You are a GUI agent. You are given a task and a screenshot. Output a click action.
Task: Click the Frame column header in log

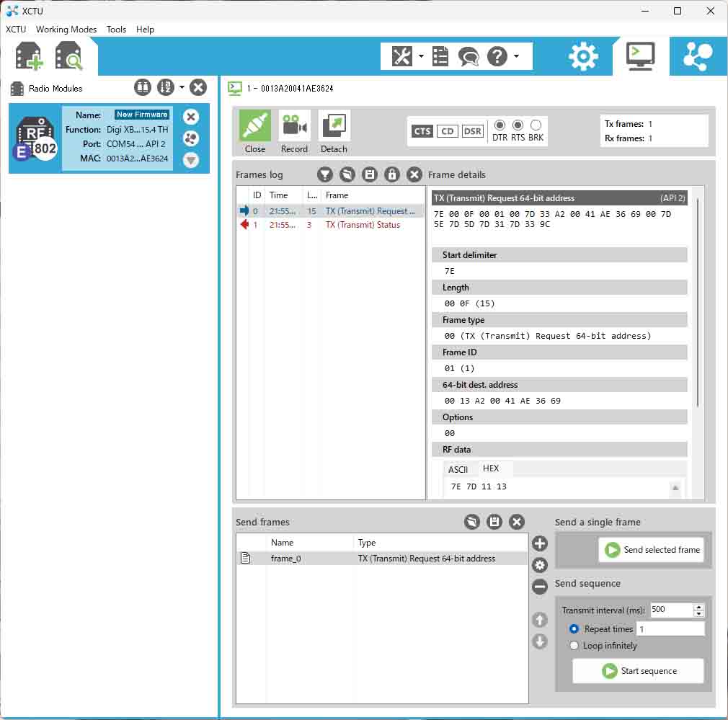373,195
